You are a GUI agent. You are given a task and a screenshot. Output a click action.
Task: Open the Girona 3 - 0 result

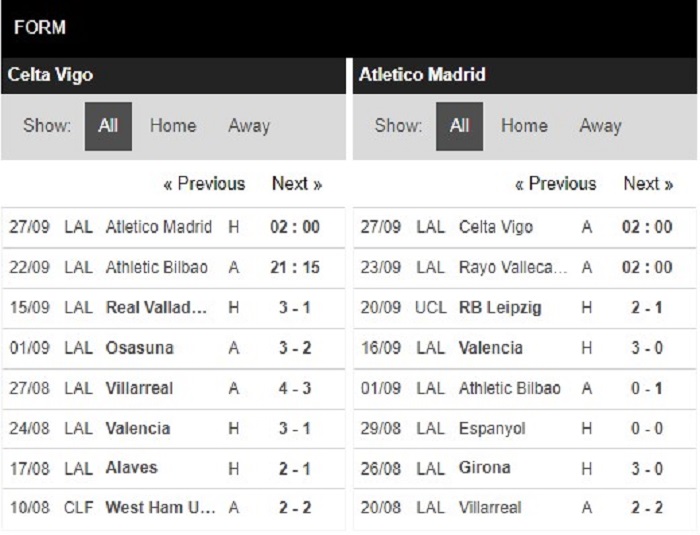(x=525, y=468)
